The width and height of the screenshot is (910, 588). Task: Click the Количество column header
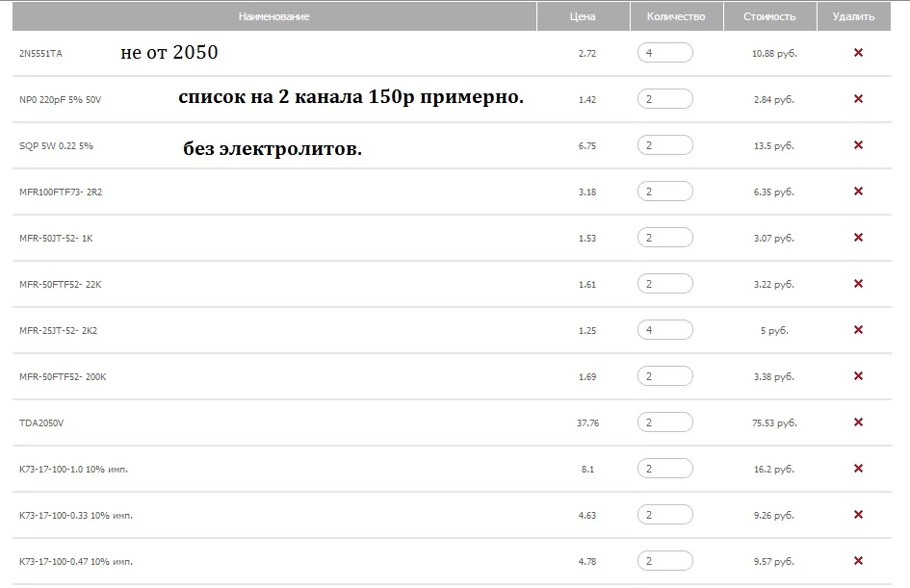click(676, 16)
